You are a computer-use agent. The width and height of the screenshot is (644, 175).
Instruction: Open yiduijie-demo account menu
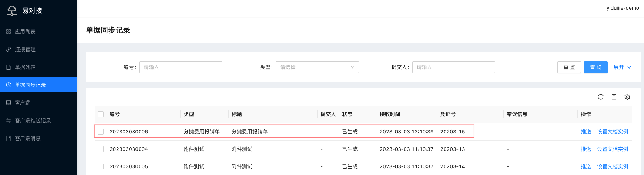[x=623, y=8]
